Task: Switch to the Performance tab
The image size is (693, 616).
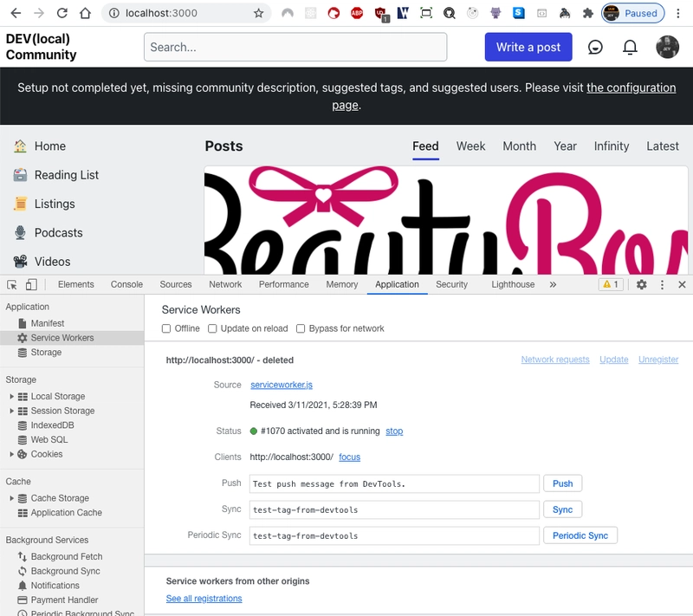Action: (284, 284)
